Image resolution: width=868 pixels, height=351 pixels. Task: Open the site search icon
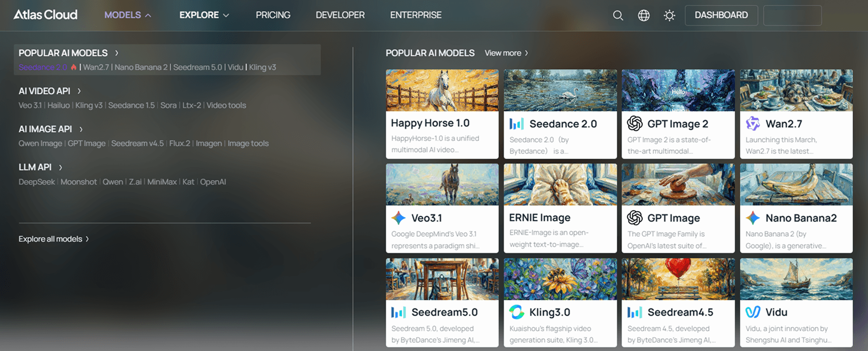(618, 15)
